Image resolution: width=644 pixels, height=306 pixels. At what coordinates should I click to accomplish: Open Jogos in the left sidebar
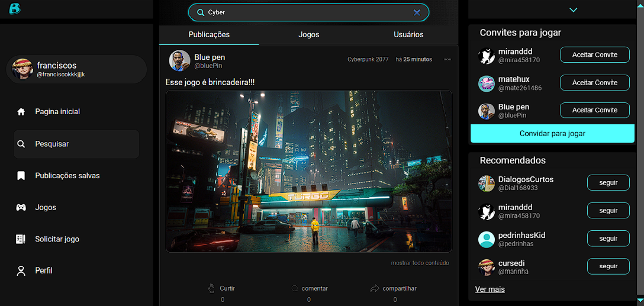[x=46, y=207]
